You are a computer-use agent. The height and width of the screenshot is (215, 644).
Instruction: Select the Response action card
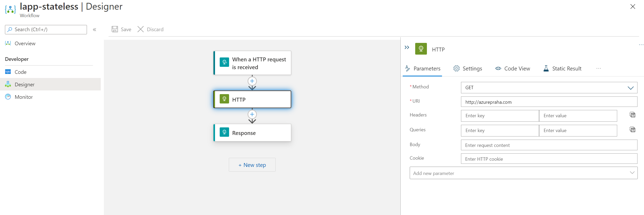[252, 133]
